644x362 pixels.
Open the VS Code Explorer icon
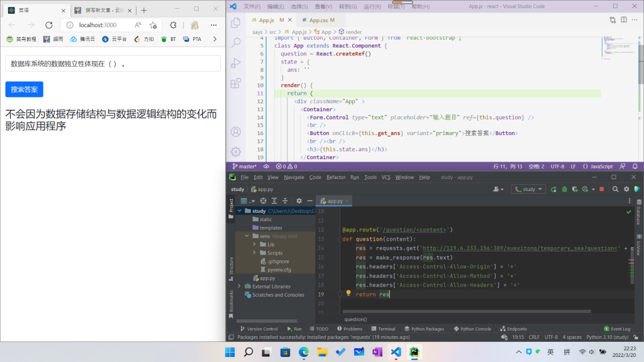236,23
